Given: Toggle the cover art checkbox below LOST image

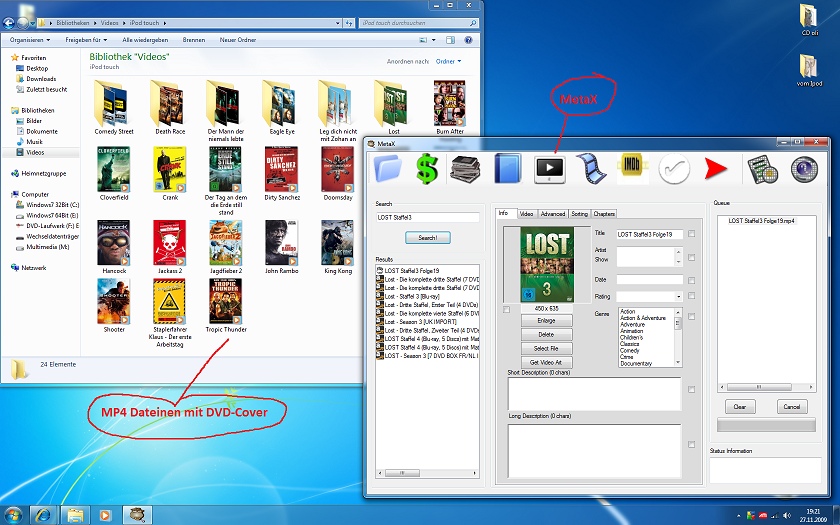Looking at the screenshot, I should point(507,310).
